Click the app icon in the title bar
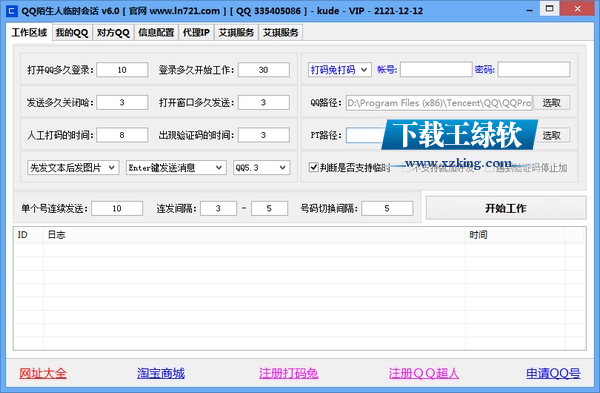 point(11,11)
